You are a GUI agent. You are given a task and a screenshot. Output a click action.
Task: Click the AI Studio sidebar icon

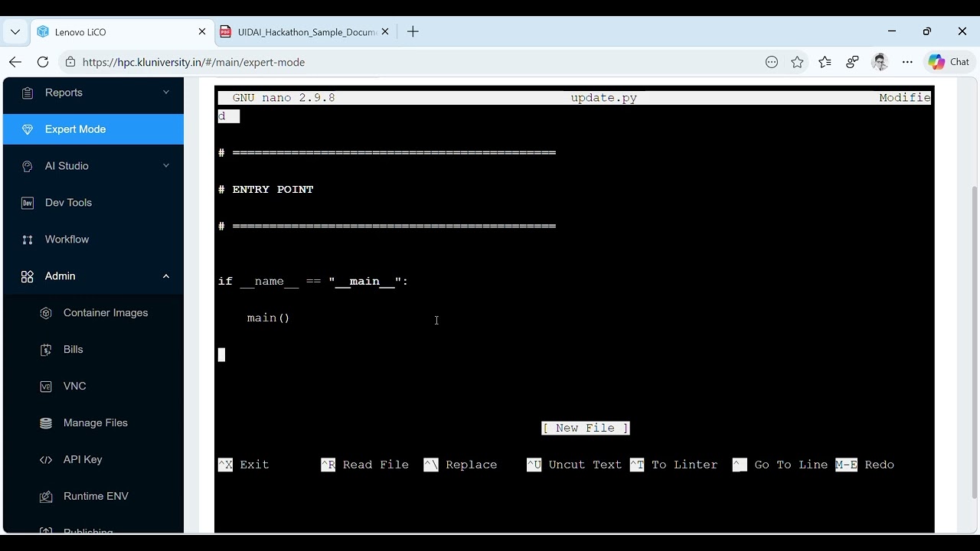coord(28,166)
